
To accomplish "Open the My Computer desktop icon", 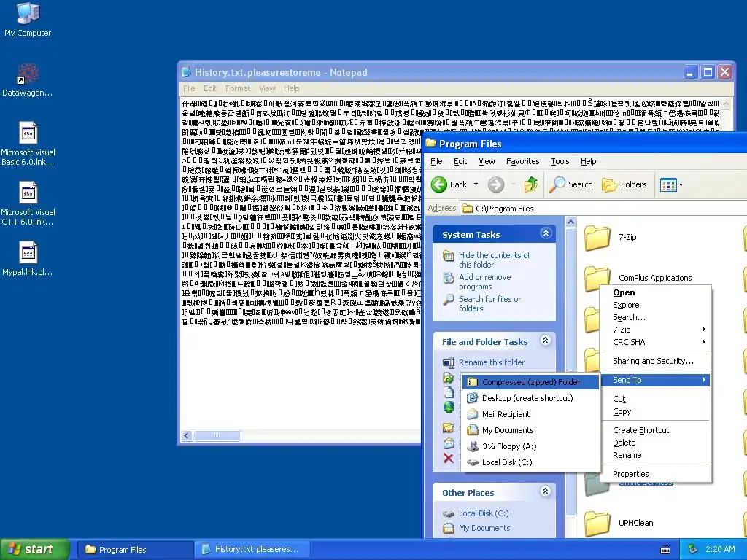I will pyautogui.click(x=28, y=19).
